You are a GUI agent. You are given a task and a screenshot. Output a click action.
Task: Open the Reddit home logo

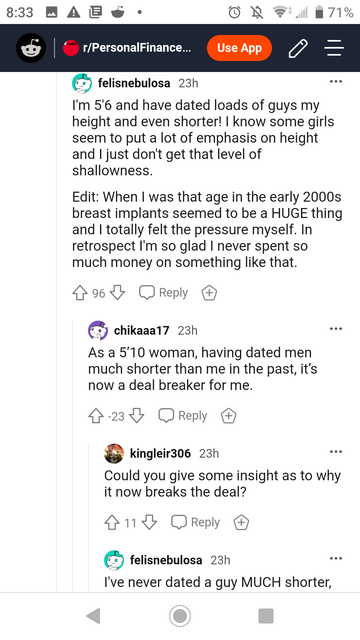point(31,48)
